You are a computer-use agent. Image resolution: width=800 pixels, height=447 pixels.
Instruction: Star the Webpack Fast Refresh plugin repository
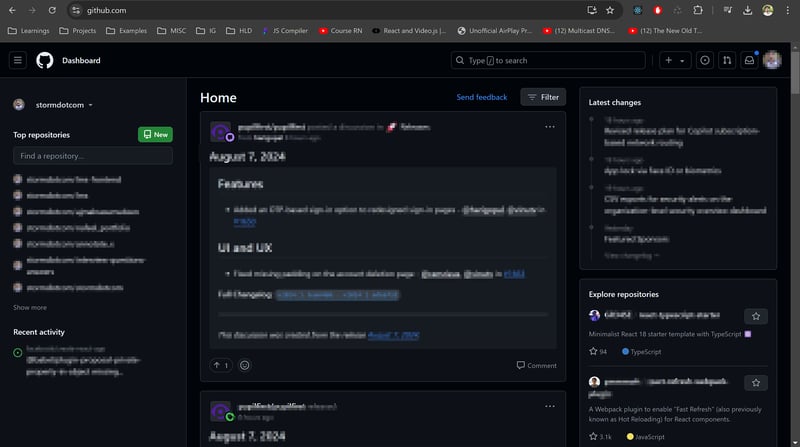click(756, 383)
